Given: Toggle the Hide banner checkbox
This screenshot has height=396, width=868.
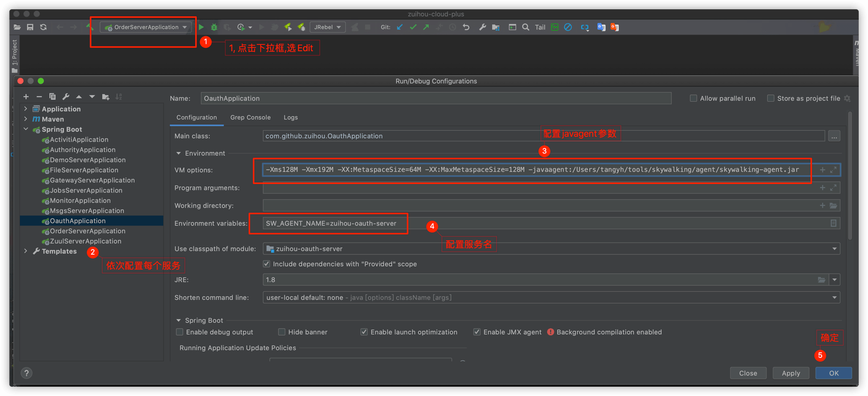Looking at the screenshot, I should (x=282, y=332).
